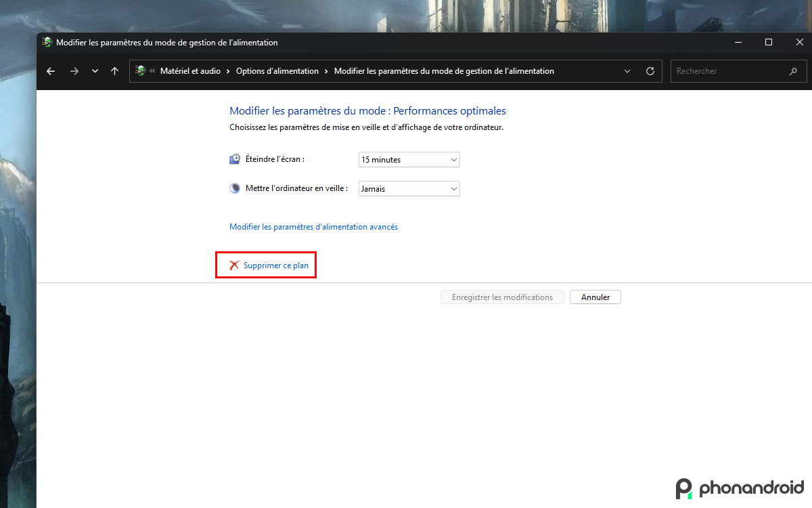Click the Refresh icon in address bar
The width and height of the screenshot is (812, 508).
pos(650,70)
